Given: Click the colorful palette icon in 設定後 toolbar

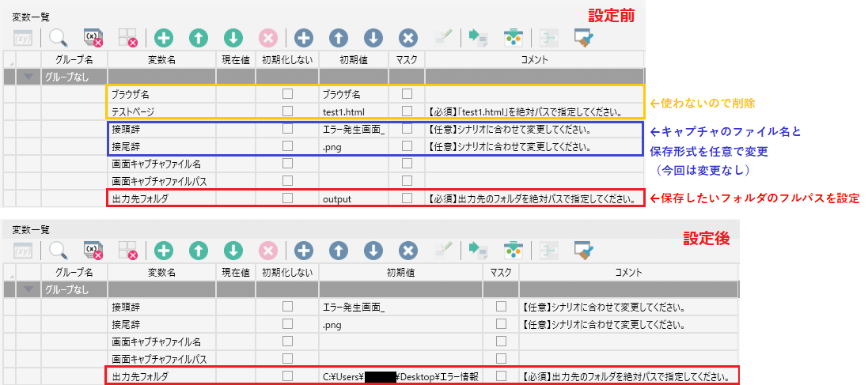Looking at the screenshot, I should 514,251.
